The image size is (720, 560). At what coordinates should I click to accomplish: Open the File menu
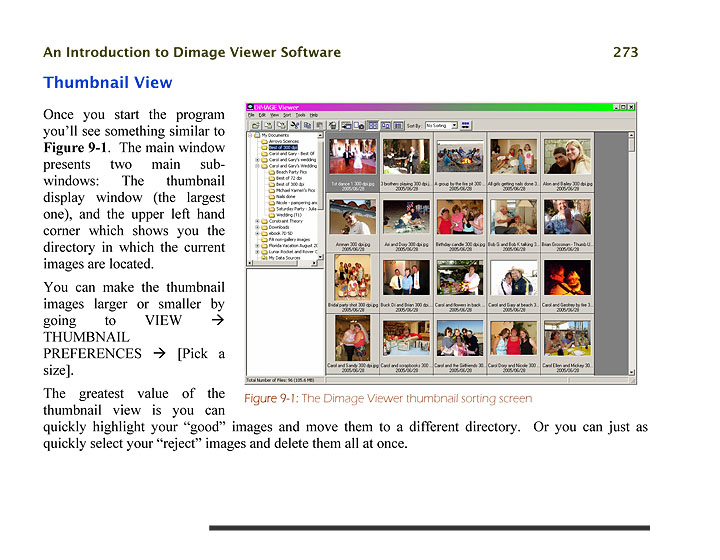tap(251, 115)
